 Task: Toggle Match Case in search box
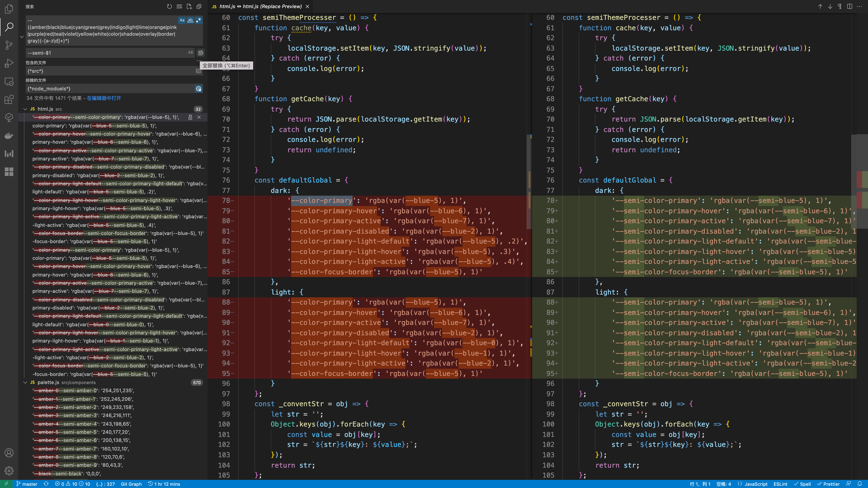tap(182, 20)
